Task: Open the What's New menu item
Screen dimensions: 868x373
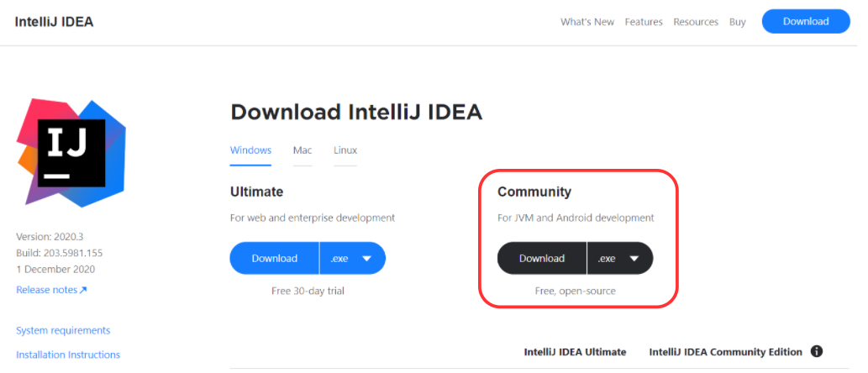Action: click(x=587, y=22)
